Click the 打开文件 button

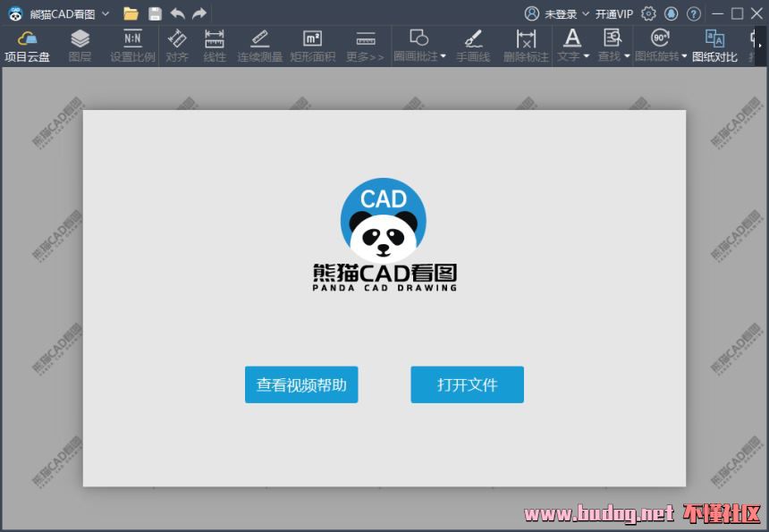(x=467, y=384)
